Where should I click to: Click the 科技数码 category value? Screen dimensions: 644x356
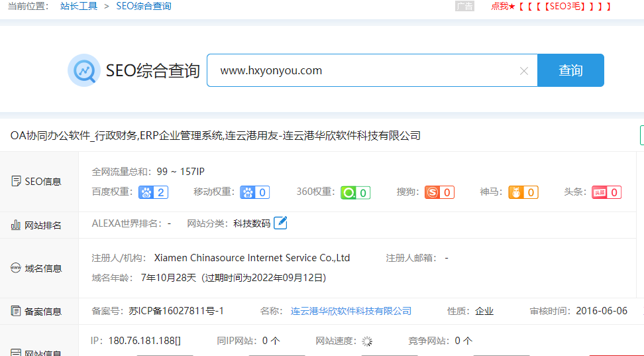click(x=252, y=223)
